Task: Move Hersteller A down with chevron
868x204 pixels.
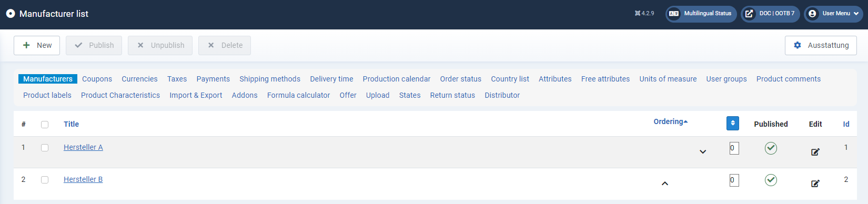Action: pyautogui.click(x=703, y=152)
